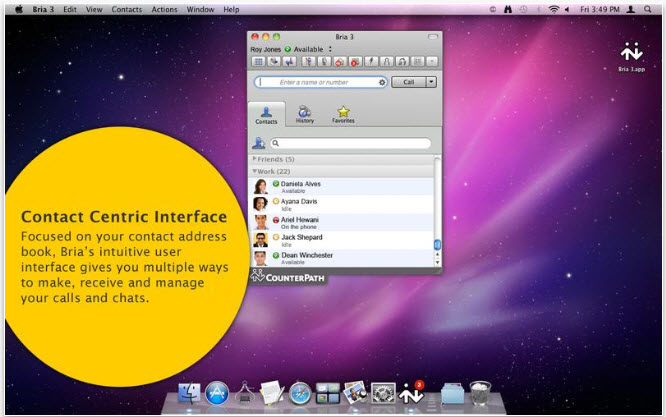This screenshot has width=666, height=417.
Task: Open the dropdown arrow next to Call
Action: pyautogui.click(x=431, y=82)
